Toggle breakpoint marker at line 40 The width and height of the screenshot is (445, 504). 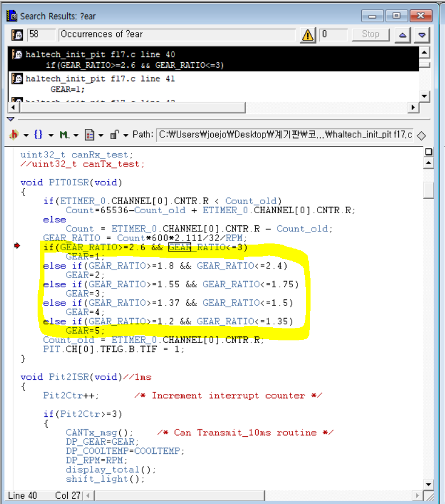click(17, 246)
